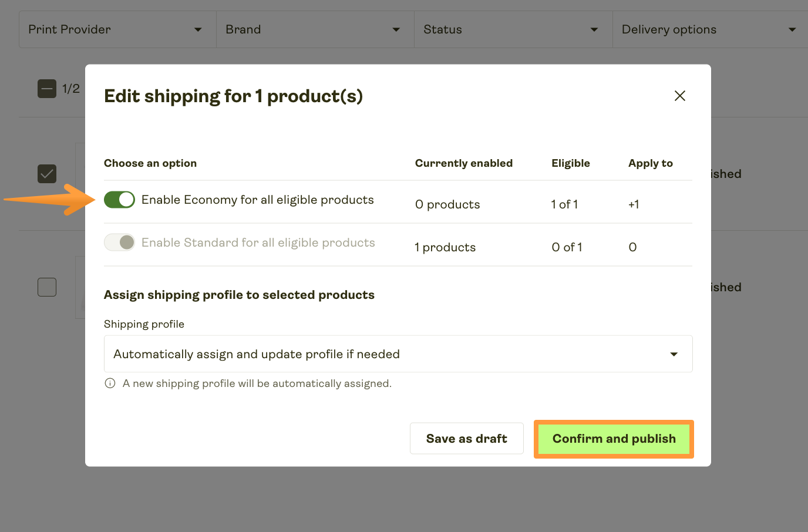
Task: Close the Edit shipping dialog
Action: click(679, 95)
